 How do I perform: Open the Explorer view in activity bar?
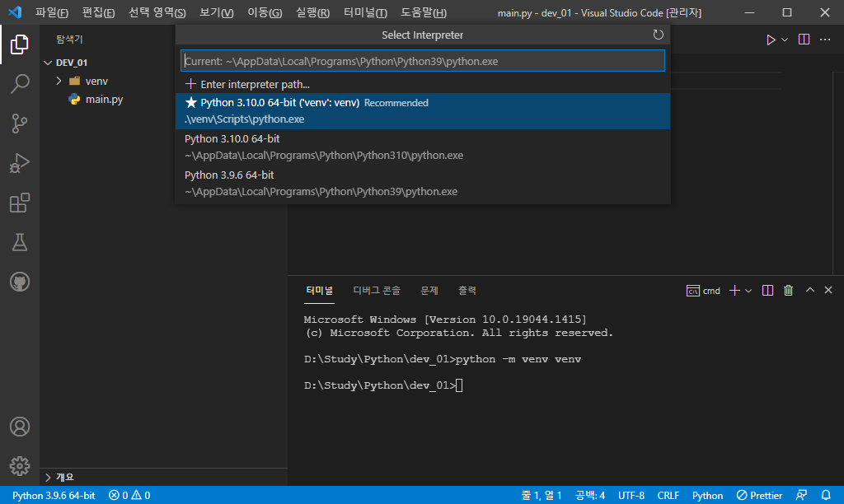point(20,44)
